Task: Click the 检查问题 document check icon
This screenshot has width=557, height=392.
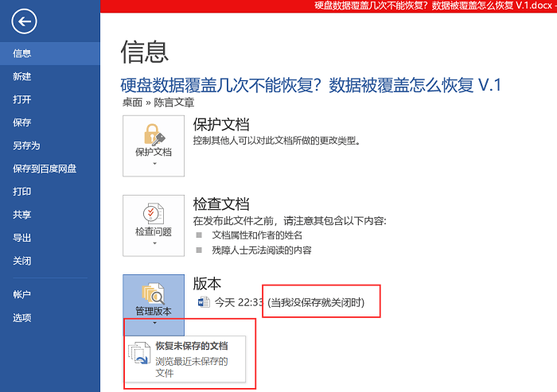Action: point(154,214)
